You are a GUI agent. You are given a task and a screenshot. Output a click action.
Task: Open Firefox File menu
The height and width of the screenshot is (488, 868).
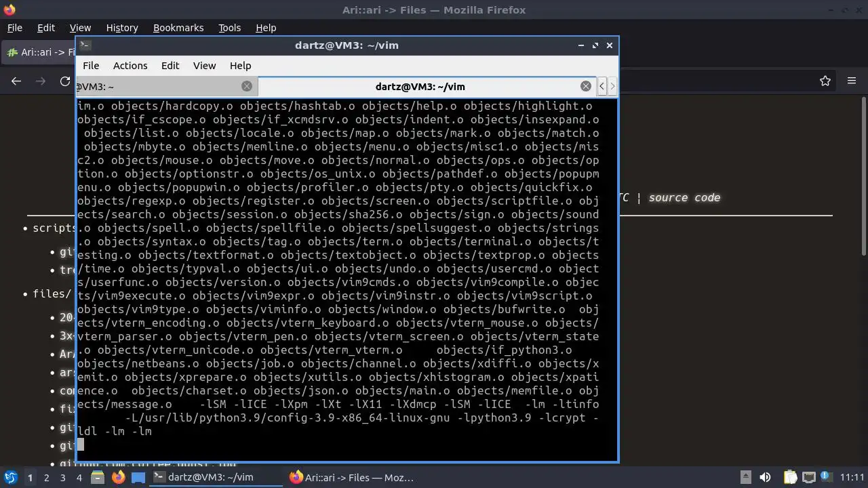pyautogui.click(x=14, y=28)
